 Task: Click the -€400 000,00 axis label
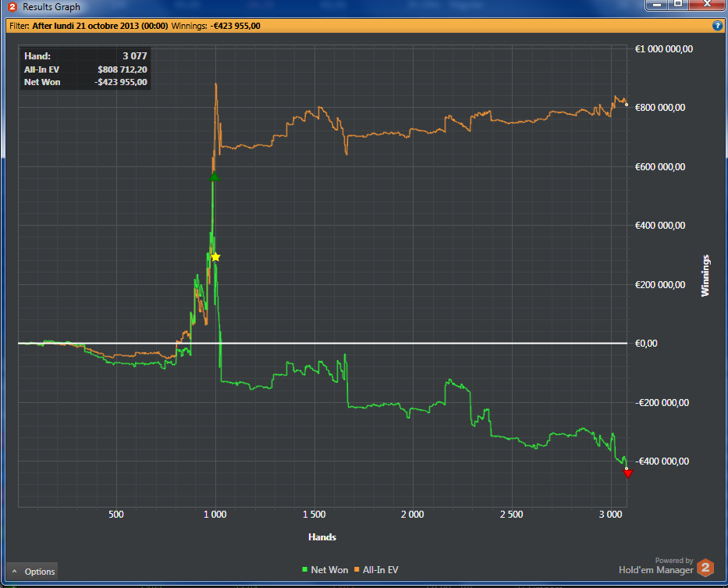[x=662, y=461]
